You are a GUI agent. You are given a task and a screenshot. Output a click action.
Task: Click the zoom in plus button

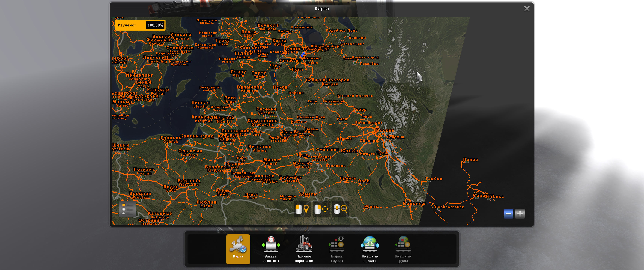click(x=520, y=214)
